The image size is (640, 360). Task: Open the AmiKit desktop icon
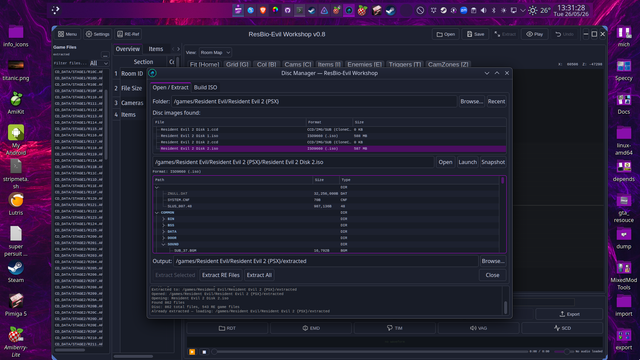click(x=16, y=103)
